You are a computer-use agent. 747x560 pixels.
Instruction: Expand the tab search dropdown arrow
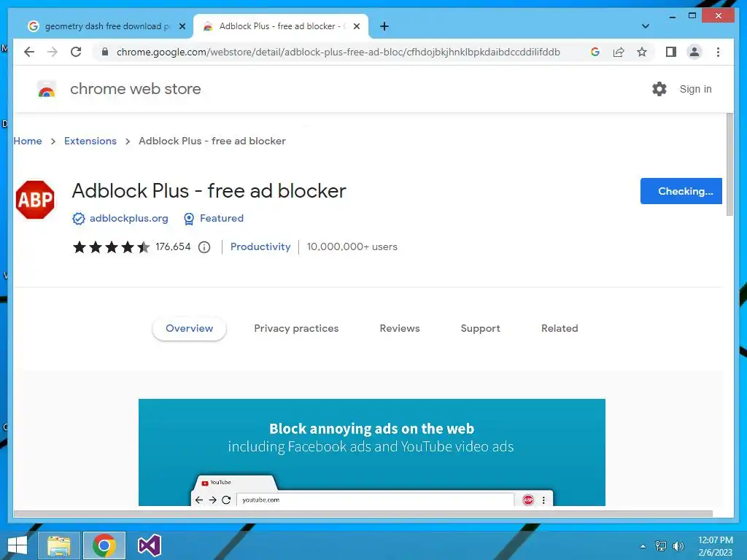(x=646, y=26)
